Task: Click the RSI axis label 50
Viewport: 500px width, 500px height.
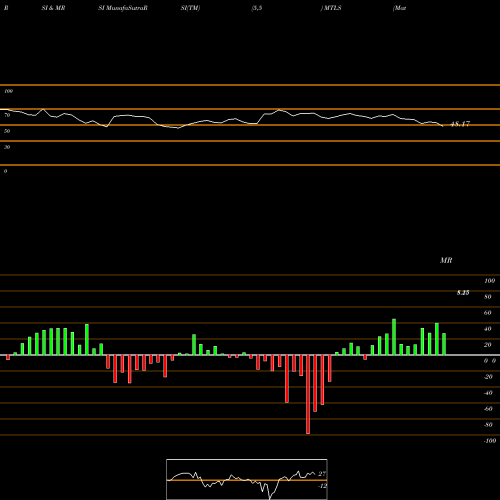Action: [x=7, y=131]
